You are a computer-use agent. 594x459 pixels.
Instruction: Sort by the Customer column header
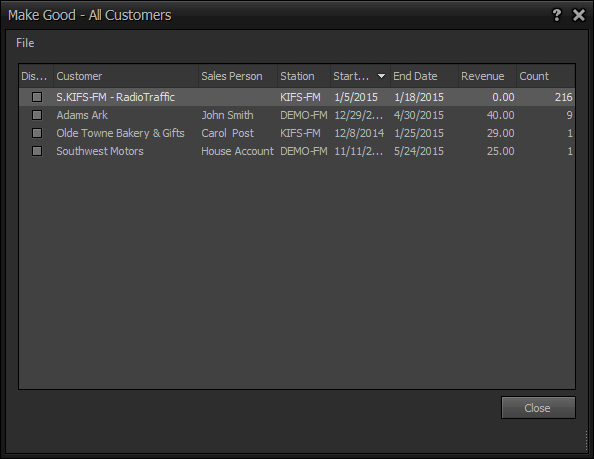[x=126, y=76]
